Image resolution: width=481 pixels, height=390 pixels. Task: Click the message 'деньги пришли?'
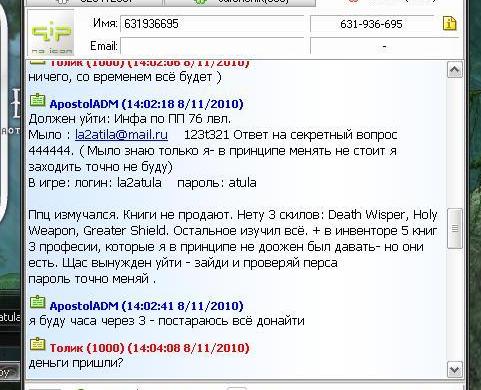(x=76, y=363)
